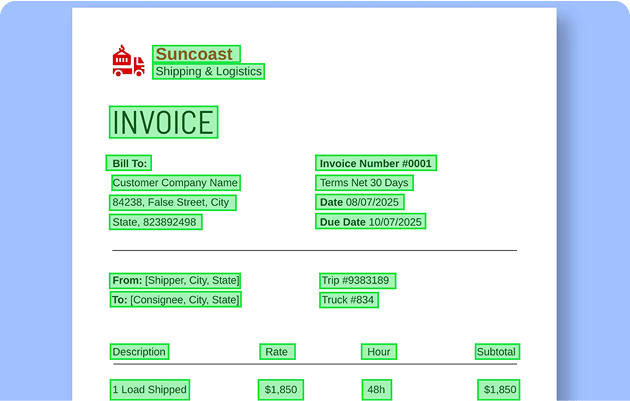Click the 48h hour value
630x401 pixels.
[376, 389]
